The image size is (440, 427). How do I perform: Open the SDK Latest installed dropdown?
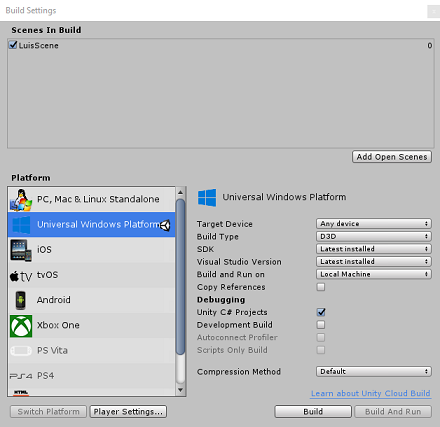point(374,249)
